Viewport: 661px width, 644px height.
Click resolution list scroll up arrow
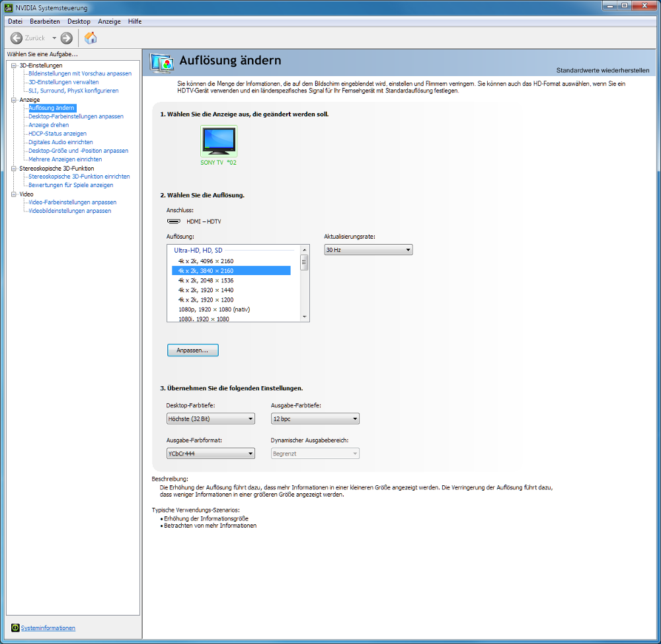pyautogui.click(x=304, y=250)
